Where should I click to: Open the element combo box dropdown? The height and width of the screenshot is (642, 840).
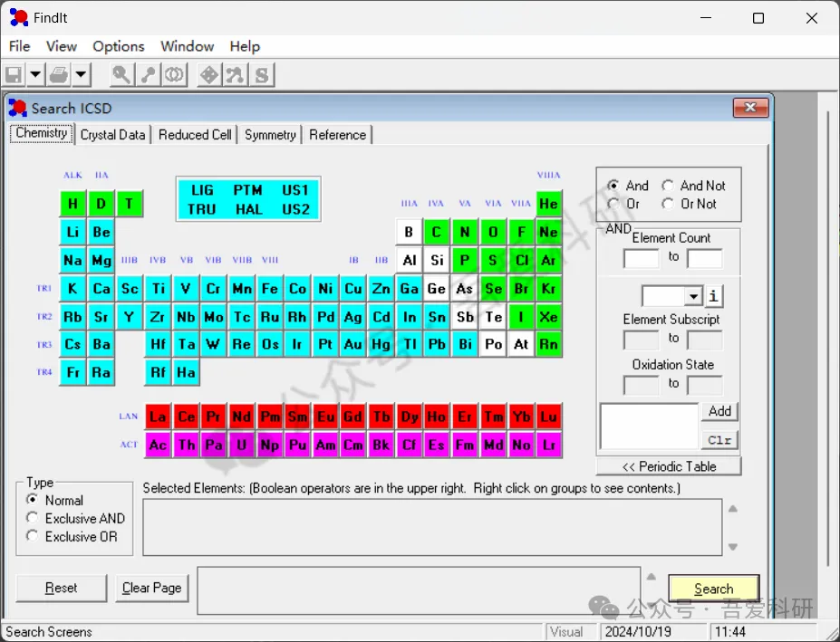pyautogui.click(x=693, y=296)
